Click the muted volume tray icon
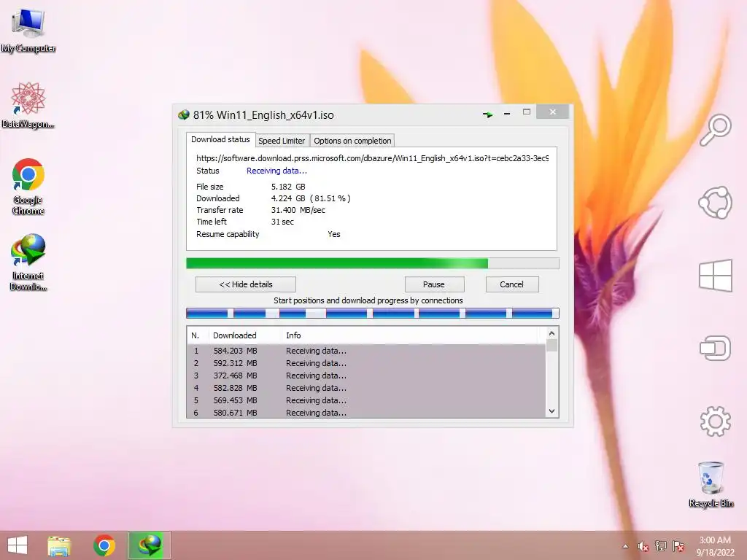This screenshot has width=747, height=560. click(643, 546)
